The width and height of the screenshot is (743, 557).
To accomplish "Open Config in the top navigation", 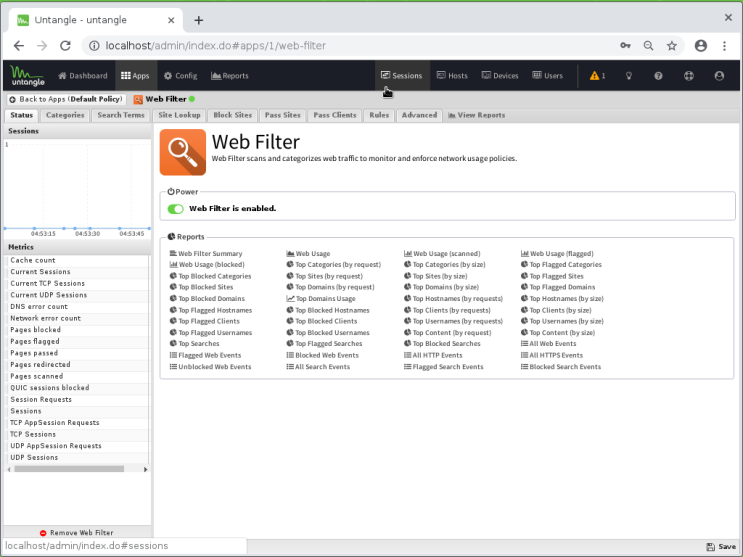I will coord(181,76).
